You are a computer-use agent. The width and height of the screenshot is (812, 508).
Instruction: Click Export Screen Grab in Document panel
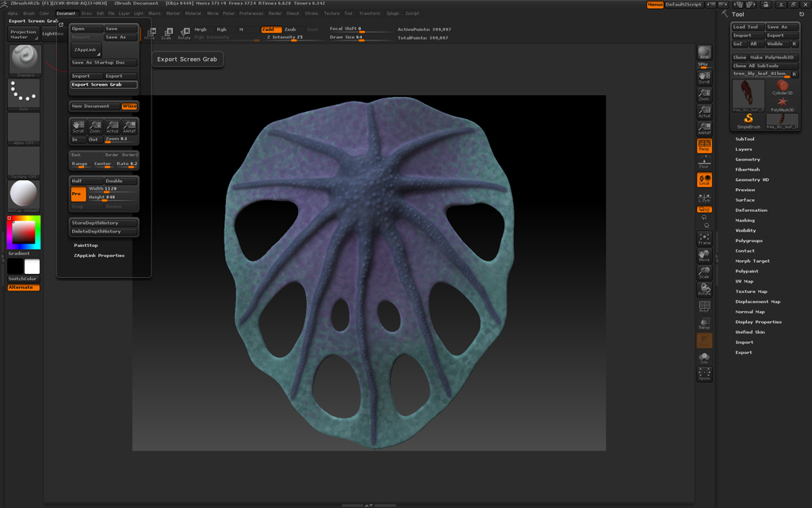point(103,85)
